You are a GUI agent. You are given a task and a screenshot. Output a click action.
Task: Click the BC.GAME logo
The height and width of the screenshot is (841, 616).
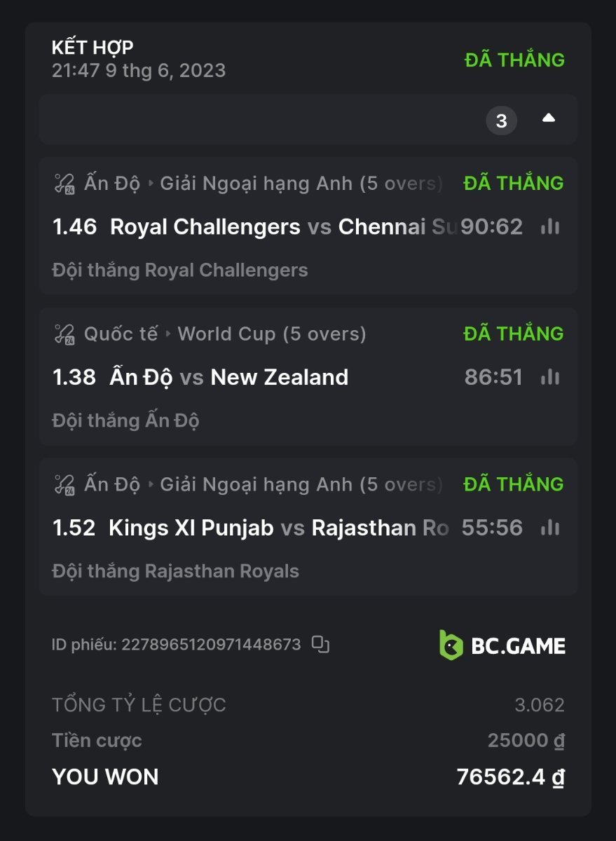[502, 645]
